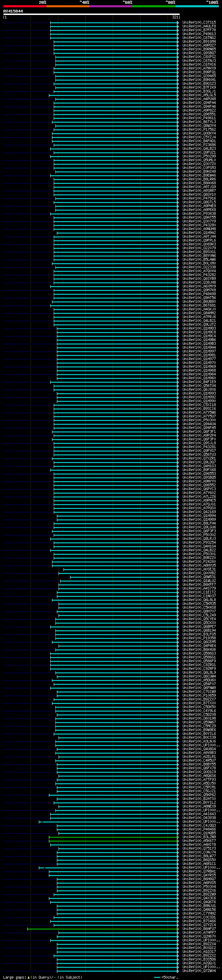Click the UniRef100_Q6FNW9 label
Viewport: 222px width, 980px height.
click(x=199, y=688)
